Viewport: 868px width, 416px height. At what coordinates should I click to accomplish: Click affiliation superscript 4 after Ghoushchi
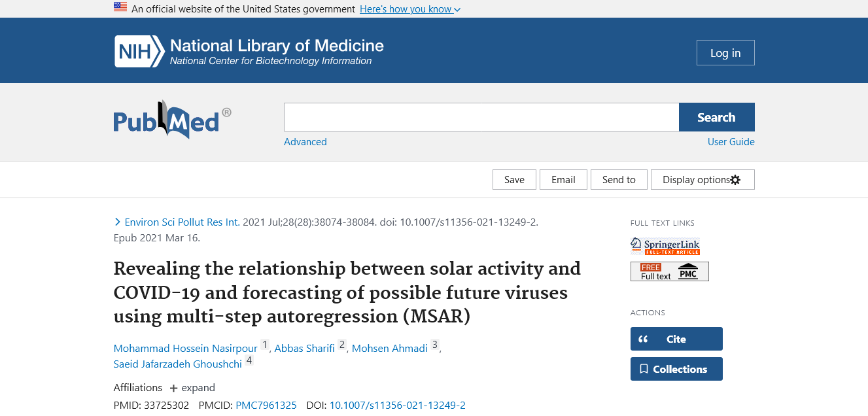tap(249, 360)
